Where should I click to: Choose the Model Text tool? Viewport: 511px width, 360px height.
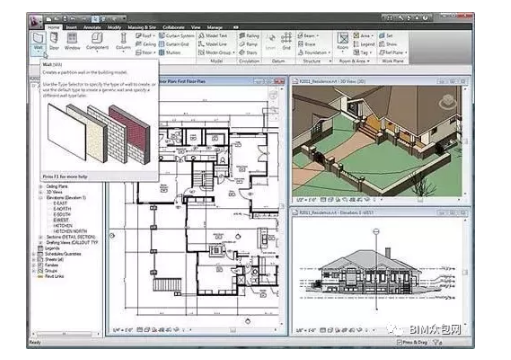tap(213, 36)
